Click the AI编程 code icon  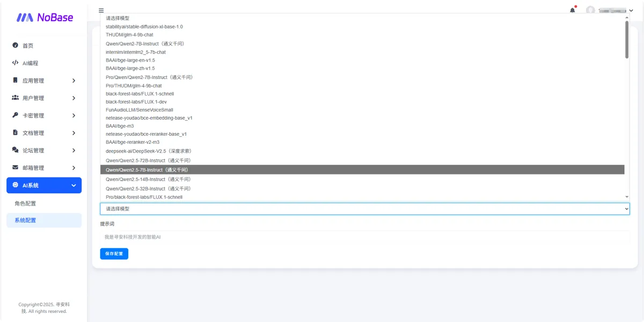pos(15,63)
